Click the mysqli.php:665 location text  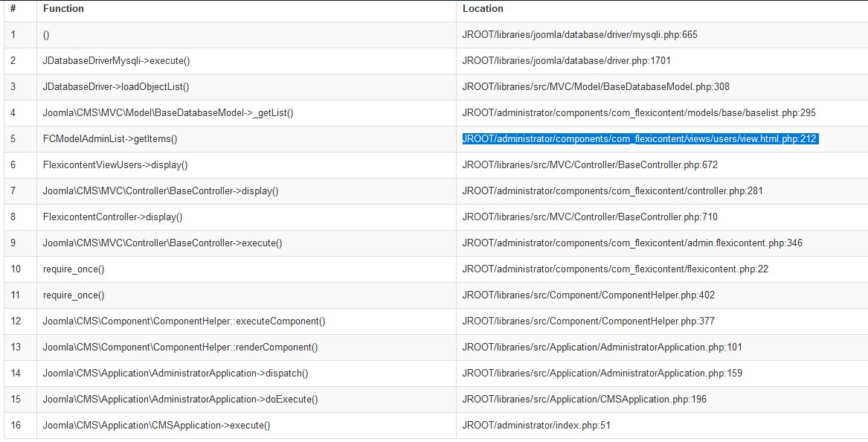click(x=579, y=35)
